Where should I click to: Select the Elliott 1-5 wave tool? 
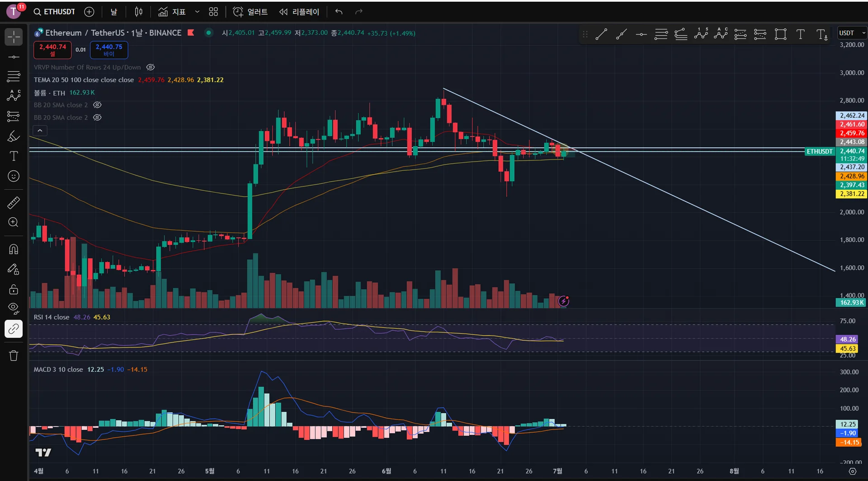[701, 34]
